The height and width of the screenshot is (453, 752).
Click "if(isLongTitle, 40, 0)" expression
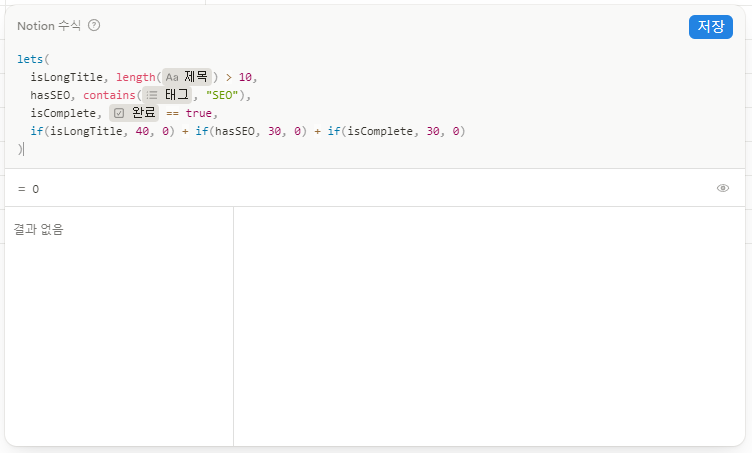pyautogui.click(x=103, y=131)
